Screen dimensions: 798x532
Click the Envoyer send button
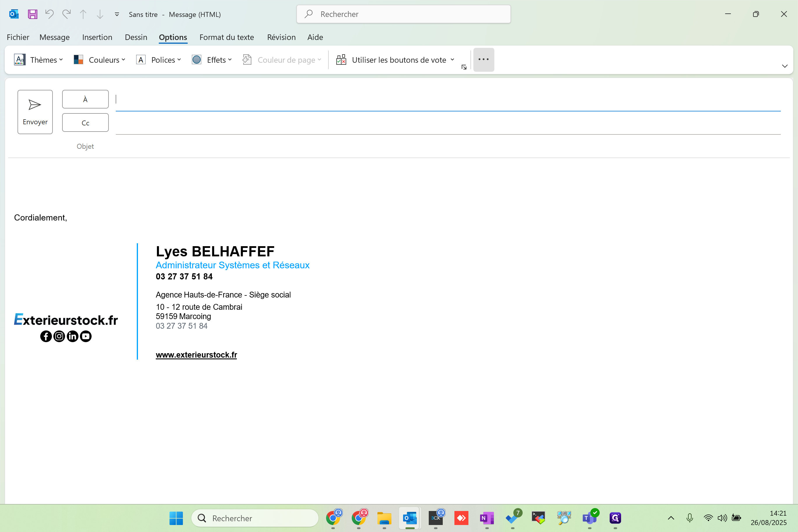tap(35, 112)
